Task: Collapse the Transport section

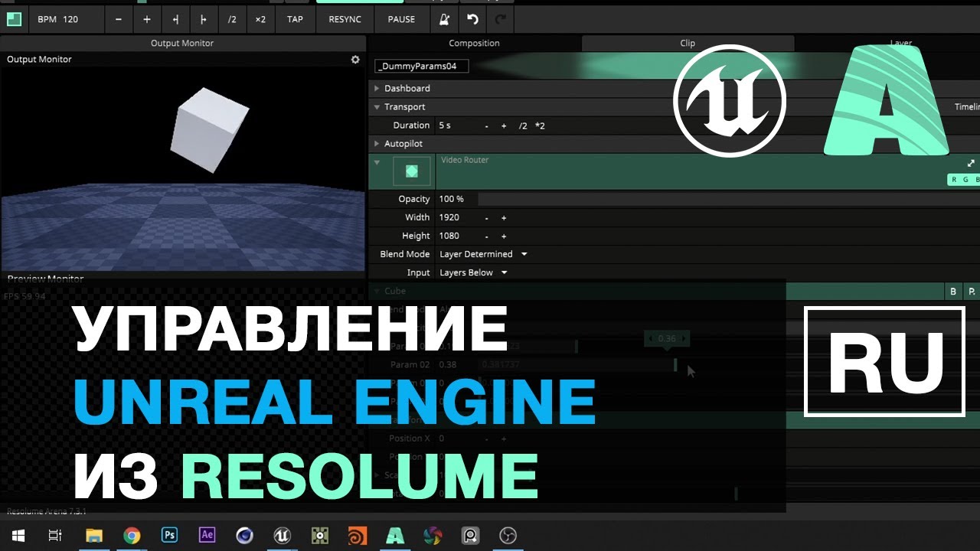Action: point(377,106)
